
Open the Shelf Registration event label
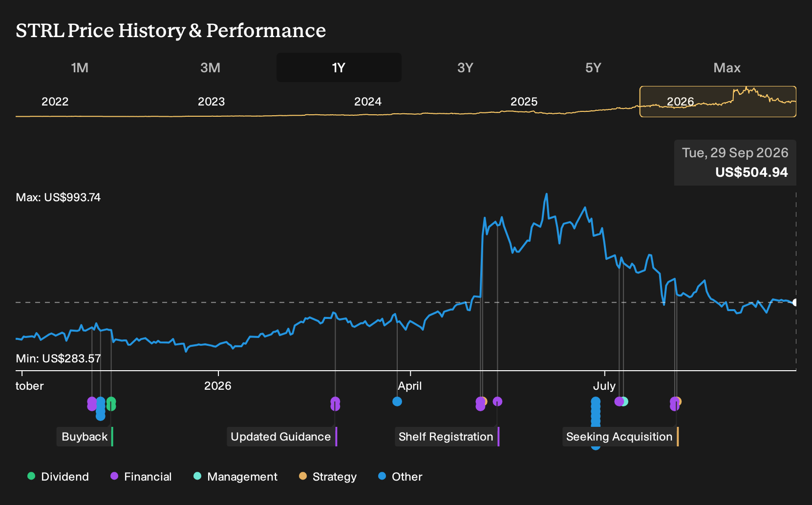point(447,437)
